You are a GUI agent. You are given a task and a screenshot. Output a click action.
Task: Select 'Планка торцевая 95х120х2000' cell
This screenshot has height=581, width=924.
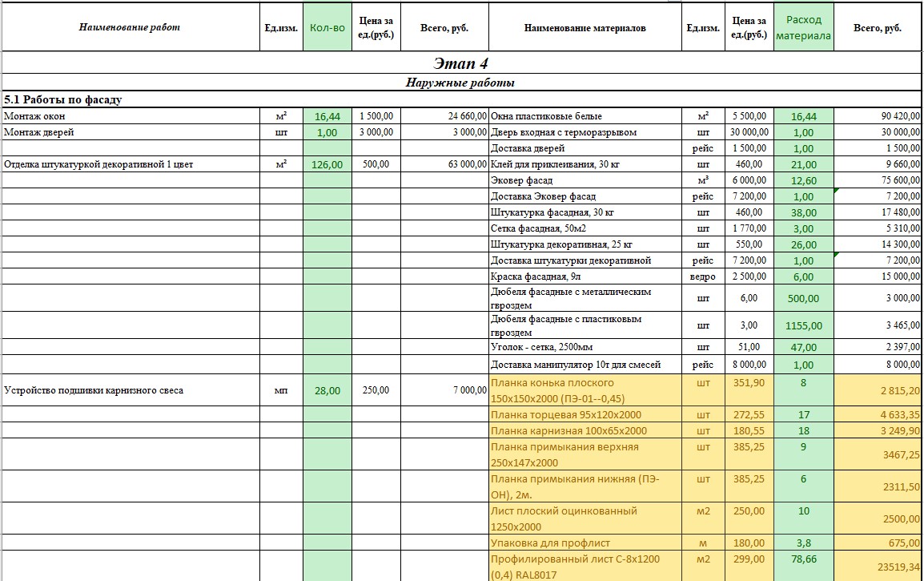(x=585, y=414)
